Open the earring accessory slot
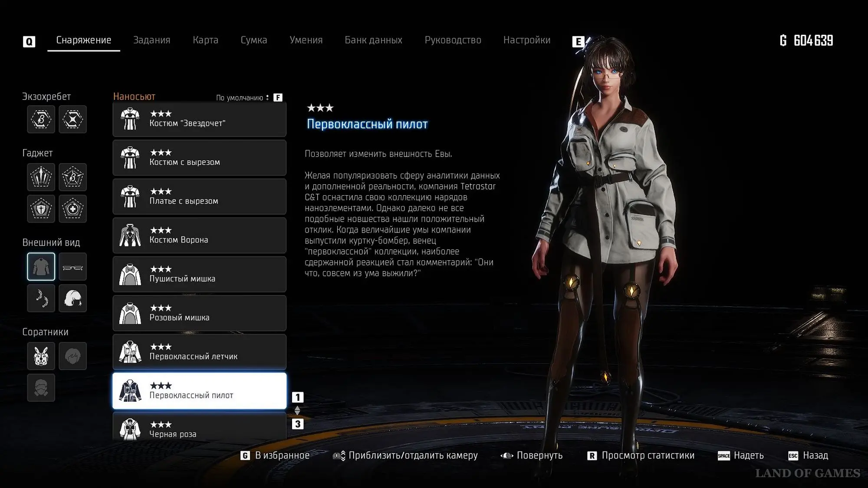 tap(41, 298)
